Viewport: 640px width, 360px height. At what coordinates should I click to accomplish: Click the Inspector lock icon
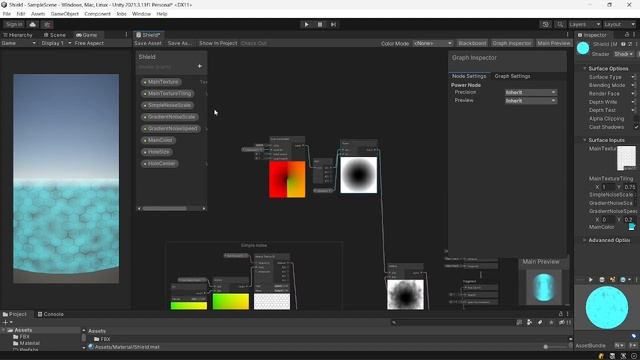627,35
